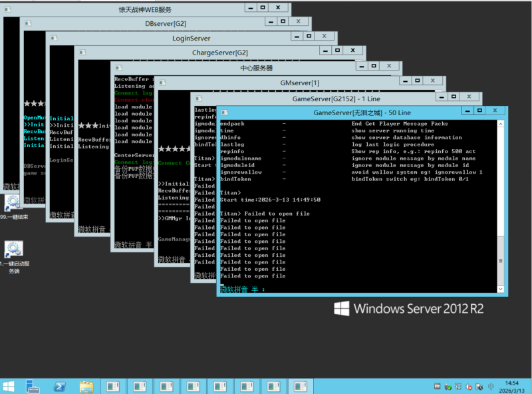The height and width of the screenshot is (394, 532).
Task: Open PowerShell from the taskbar
Action: pyautogui.click(x=59, y=386)
